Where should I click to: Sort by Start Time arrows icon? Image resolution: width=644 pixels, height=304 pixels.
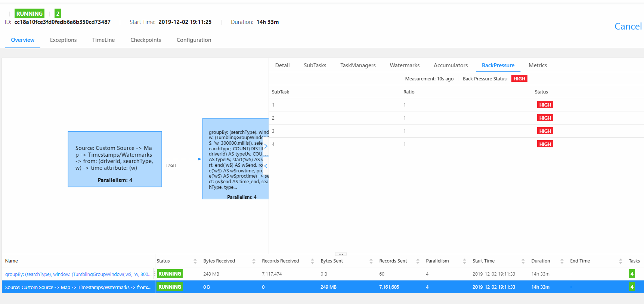[x=523, y=261]
